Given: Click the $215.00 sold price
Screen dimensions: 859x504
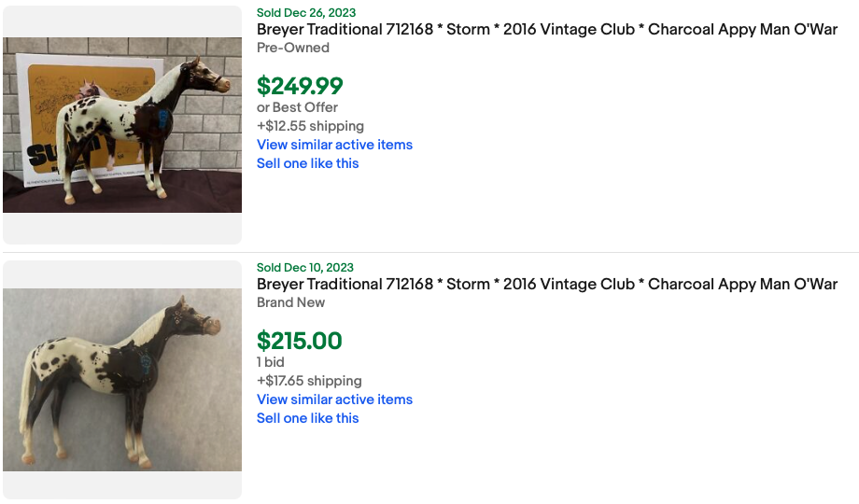Looking at the screenshot, I should point(300,341).
